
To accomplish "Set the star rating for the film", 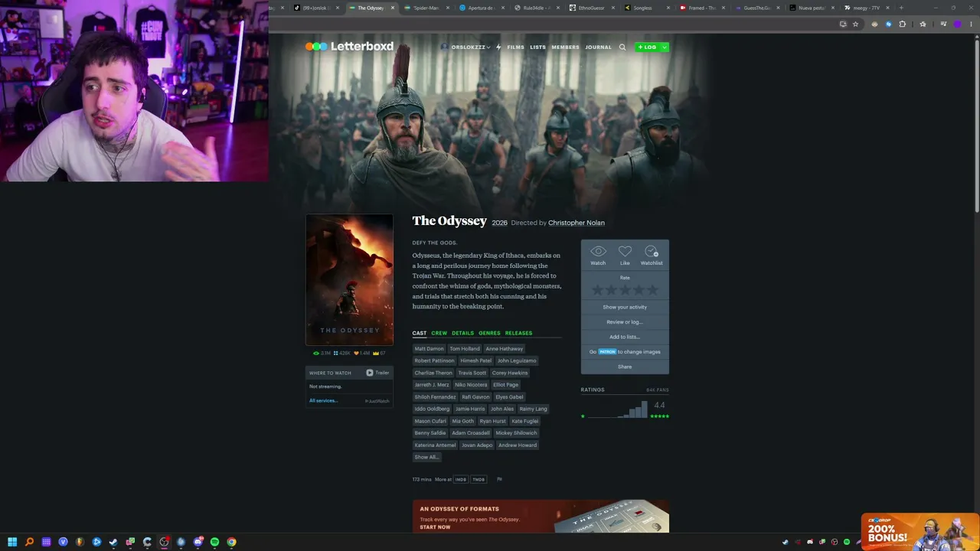I will click(625, 290).
